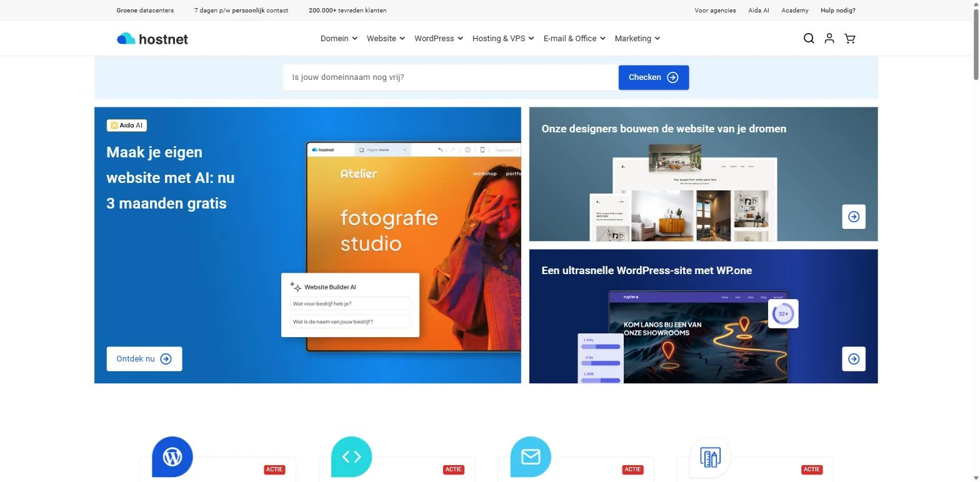Expand the Domein menu

point(339,39)
